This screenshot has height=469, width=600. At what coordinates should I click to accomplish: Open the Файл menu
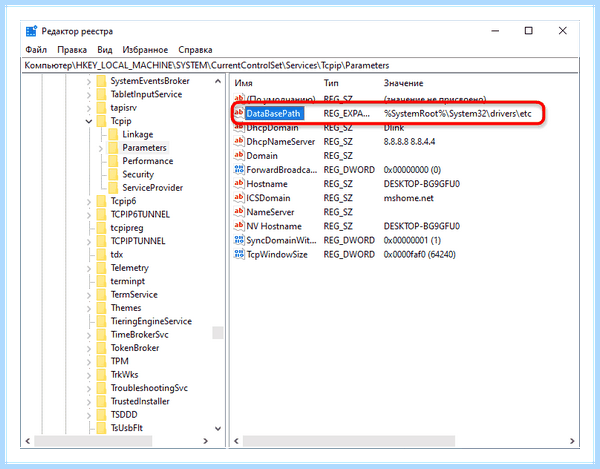36,50
